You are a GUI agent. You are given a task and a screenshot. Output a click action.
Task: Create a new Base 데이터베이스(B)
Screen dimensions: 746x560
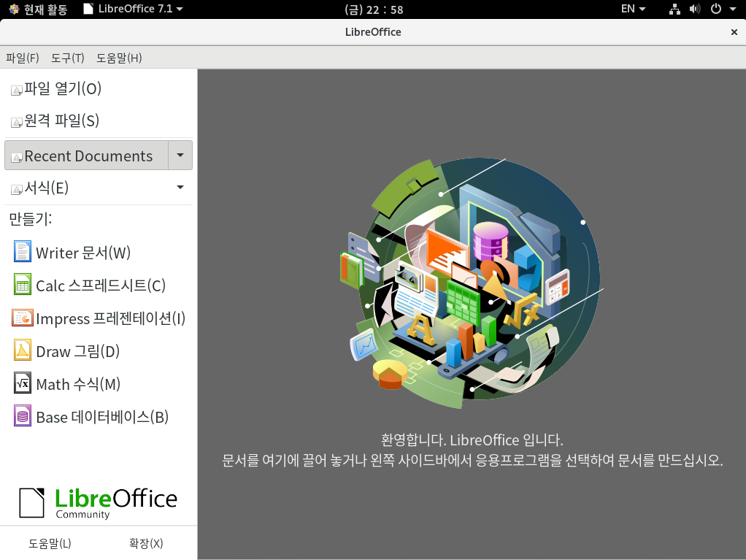[99, 416]
